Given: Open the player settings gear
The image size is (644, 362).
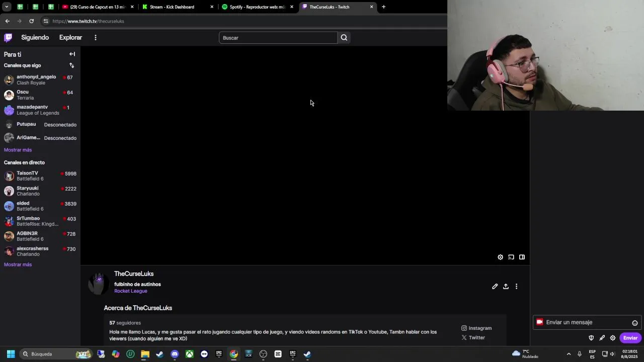Looking at the screenshot, I should point(500,257).
